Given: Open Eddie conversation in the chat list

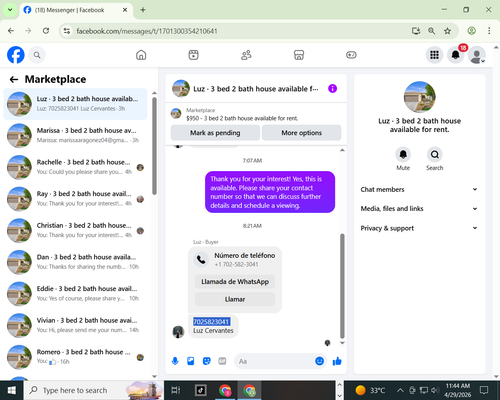Looking at the screenshot, I should [75, 294].
